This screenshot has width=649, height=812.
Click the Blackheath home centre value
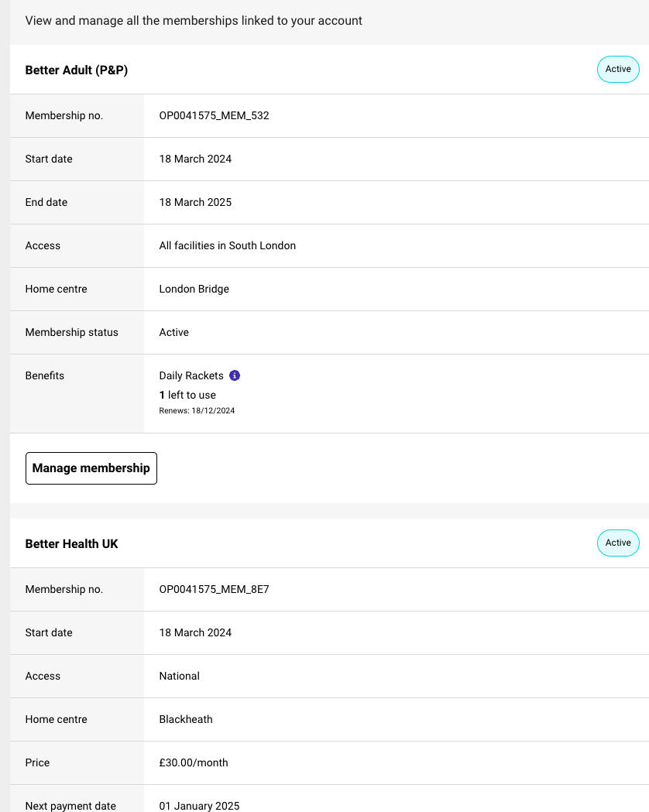(x=185, y=719)
